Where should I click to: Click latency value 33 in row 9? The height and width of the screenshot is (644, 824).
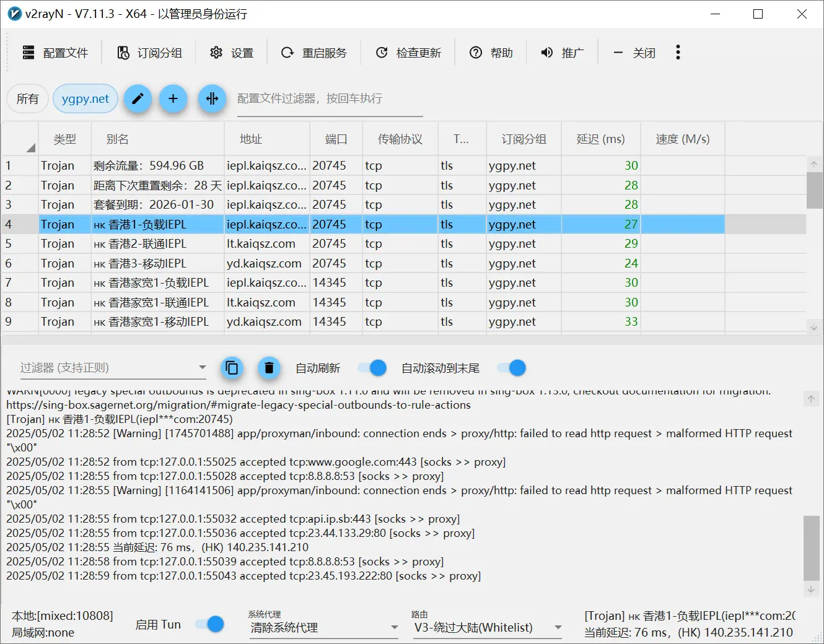(631, 321)
